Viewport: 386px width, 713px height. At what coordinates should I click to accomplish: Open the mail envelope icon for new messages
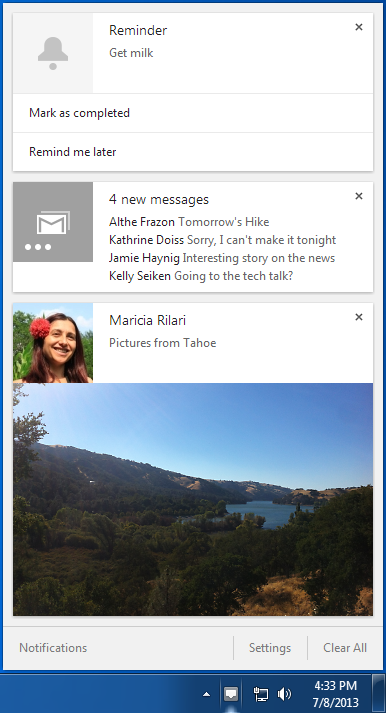(x=53, y=222)
